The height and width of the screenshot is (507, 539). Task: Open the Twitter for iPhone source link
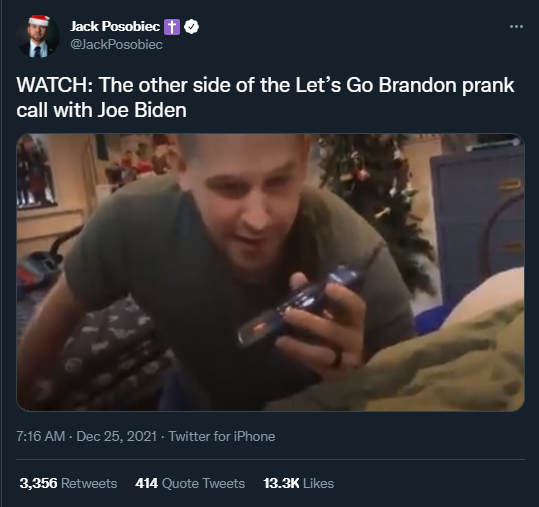coord(222,437)
